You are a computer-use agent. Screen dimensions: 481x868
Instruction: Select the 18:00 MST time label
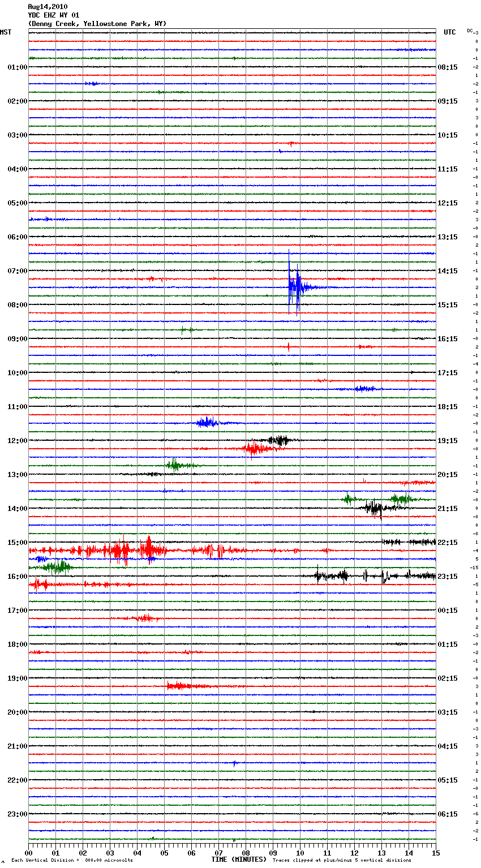point(18,644)
